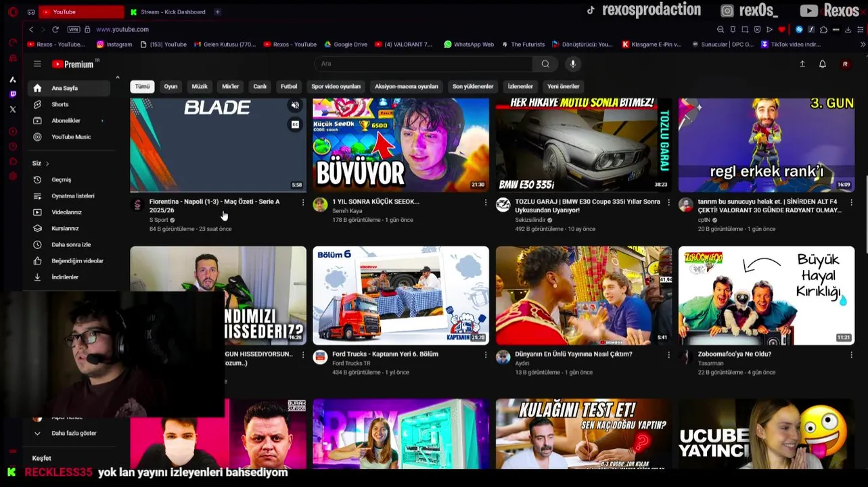Open options menu for Küçük Seeok video

click(x=485, y=202)
